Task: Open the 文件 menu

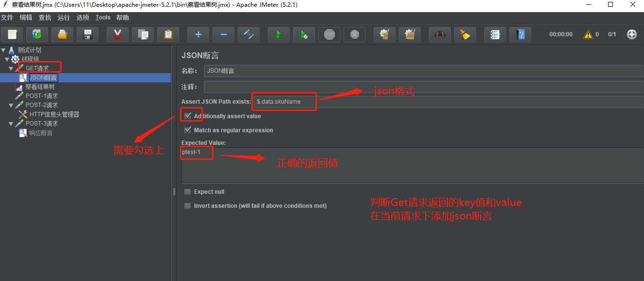Action: tap(7, 17)
